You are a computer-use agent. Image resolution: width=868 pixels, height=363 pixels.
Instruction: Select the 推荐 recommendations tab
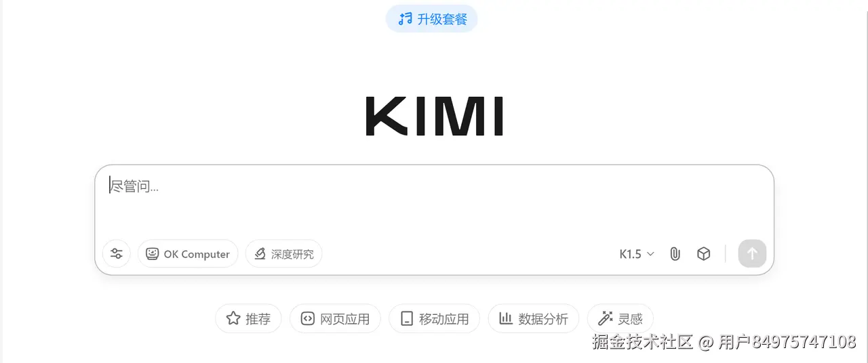point(248,318)
